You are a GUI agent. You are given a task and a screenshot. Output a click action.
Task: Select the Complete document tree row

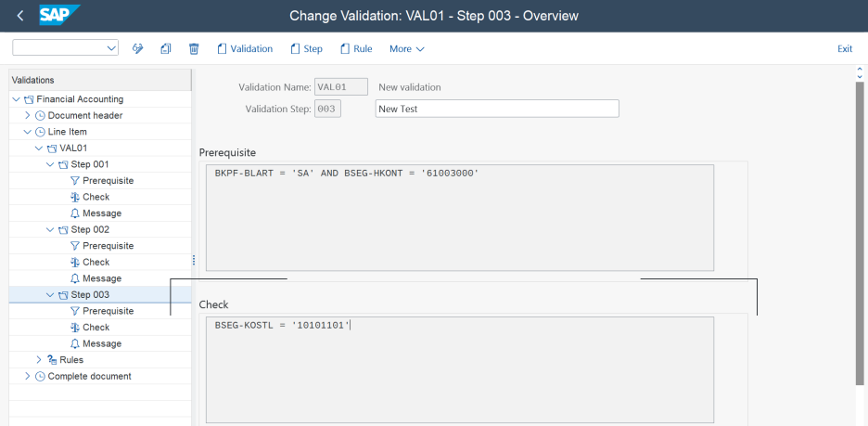[100, 376]
